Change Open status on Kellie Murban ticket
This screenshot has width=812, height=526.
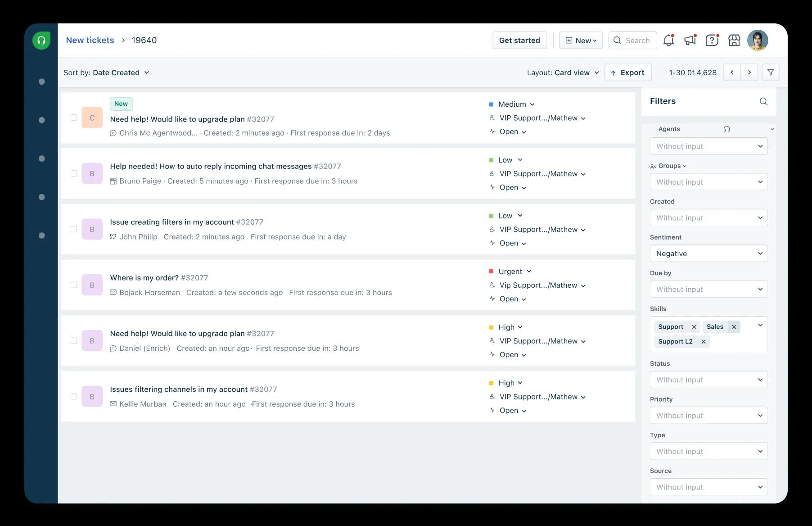tap(508, 411)
